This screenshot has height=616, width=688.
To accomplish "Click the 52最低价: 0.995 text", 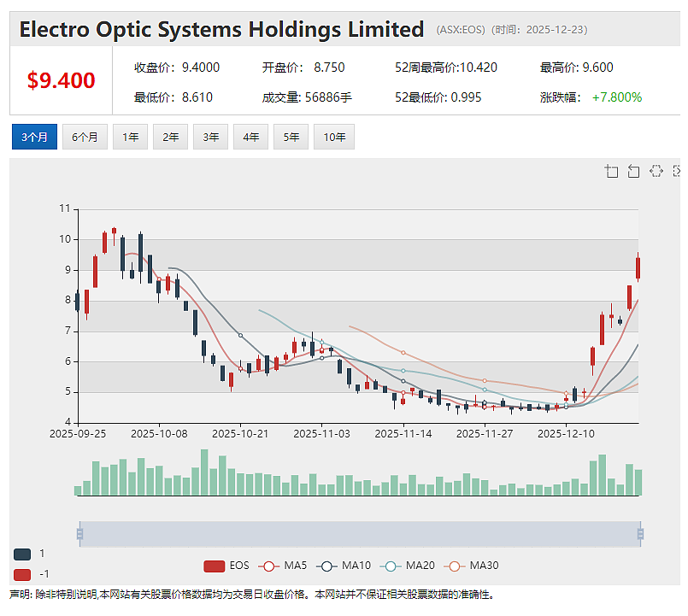I will 438,97.
